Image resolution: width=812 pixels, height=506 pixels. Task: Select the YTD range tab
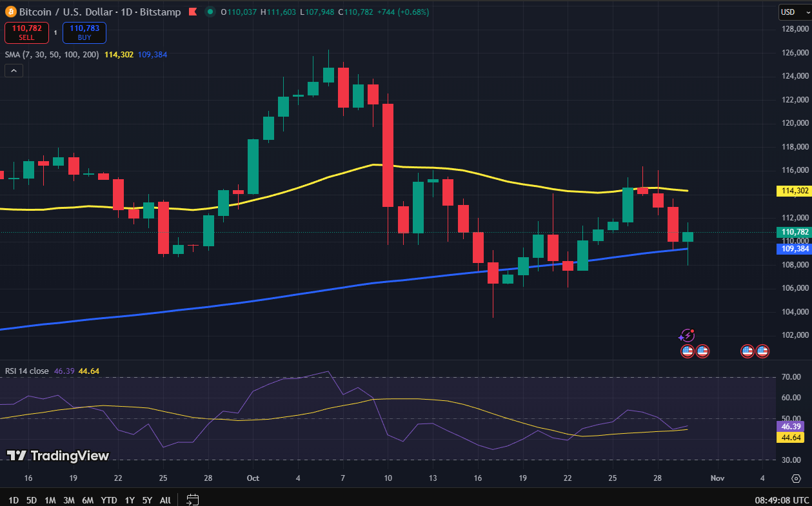pos(108,500)
